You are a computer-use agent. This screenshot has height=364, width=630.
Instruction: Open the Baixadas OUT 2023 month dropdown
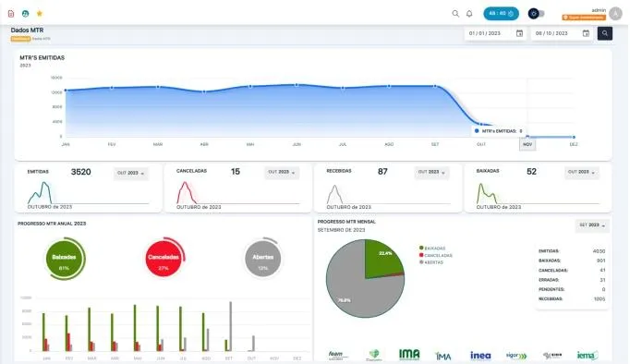pyautogui.click(x=581, y=172)
